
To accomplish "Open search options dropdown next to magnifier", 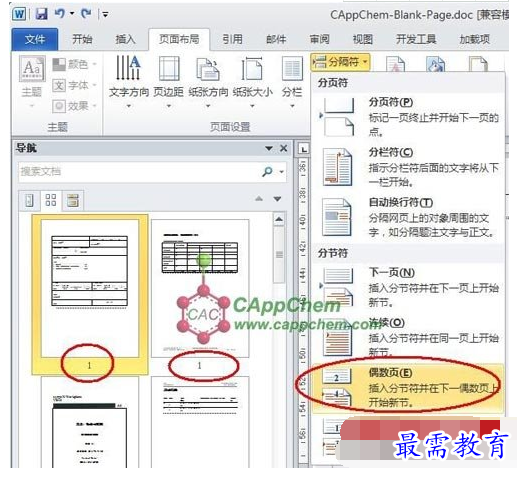I will 282,172.
